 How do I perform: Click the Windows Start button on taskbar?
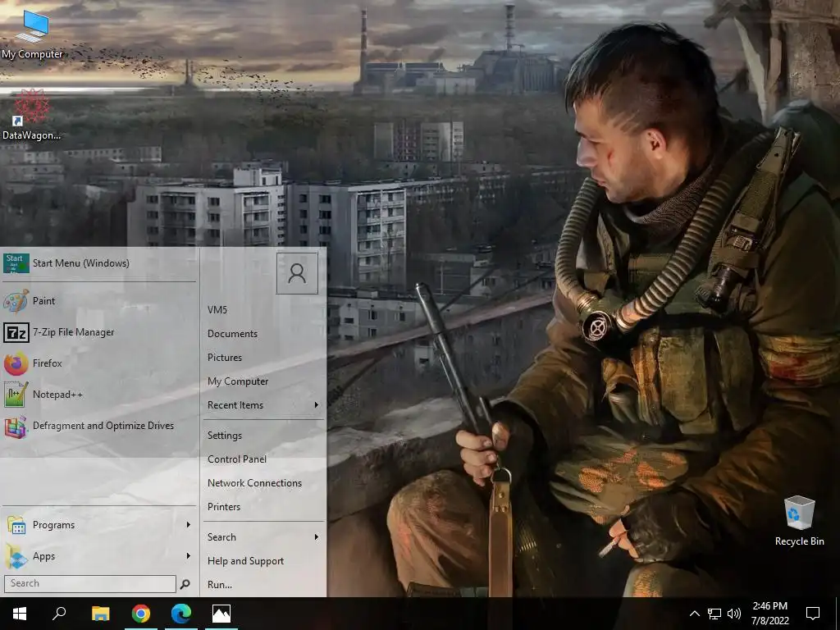tap(20, 614)
